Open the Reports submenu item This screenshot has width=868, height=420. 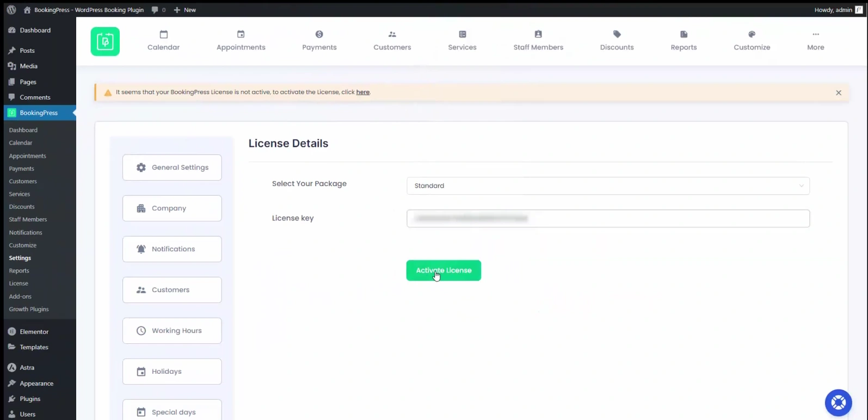click(19, 270)
